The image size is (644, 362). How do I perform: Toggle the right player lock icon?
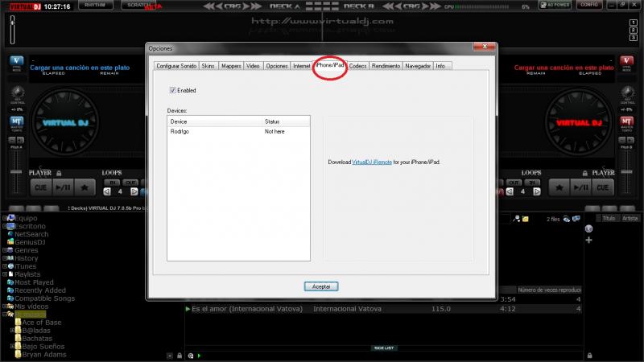pos(585,173)
